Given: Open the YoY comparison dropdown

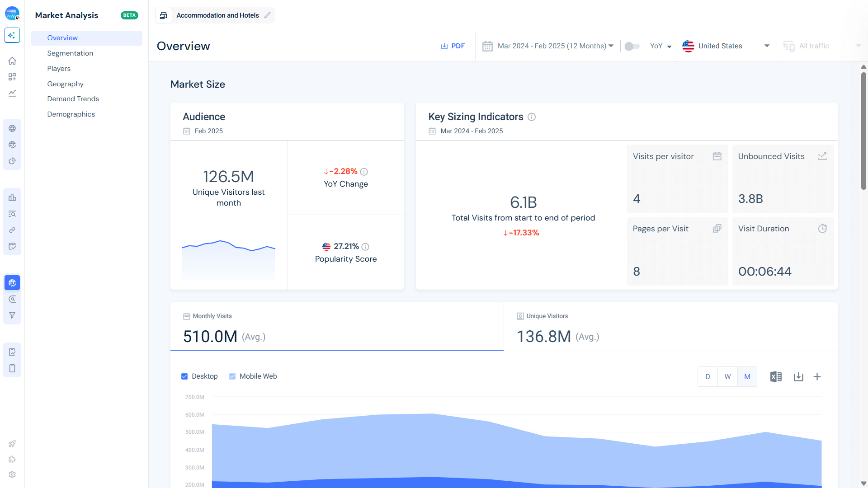Looking at the screenshot, I should (660, 46).
